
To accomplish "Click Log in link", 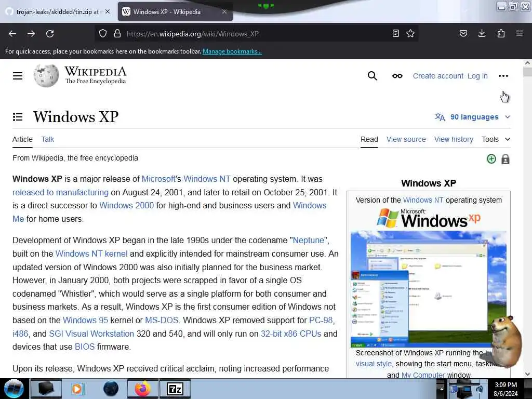I will click(x=477, y=76).
